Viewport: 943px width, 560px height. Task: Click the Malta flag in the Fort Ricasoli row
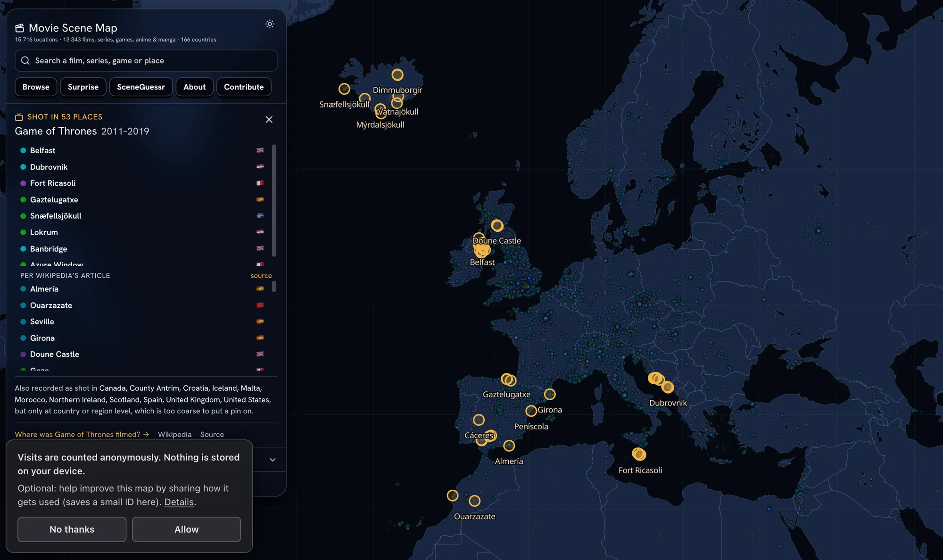(260, 183)
